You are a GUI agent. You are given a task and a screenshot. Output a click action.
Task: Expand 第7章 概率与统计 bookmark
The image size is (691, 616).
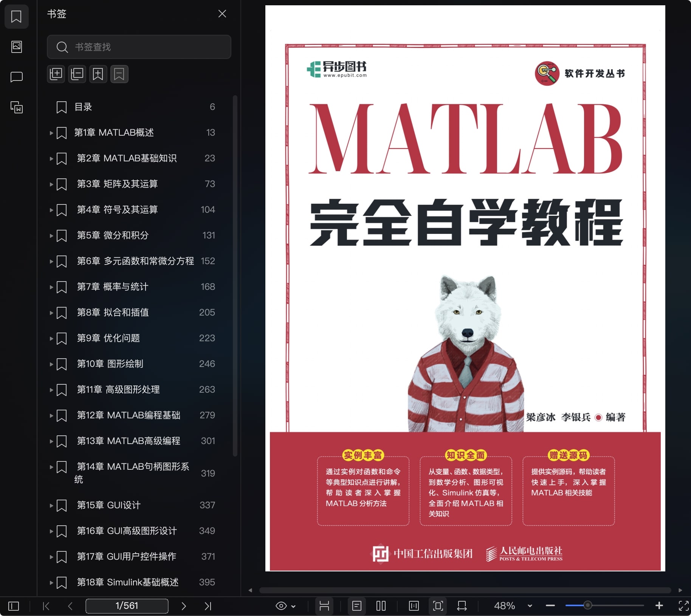pyautogui.click(x=51, y=287)
